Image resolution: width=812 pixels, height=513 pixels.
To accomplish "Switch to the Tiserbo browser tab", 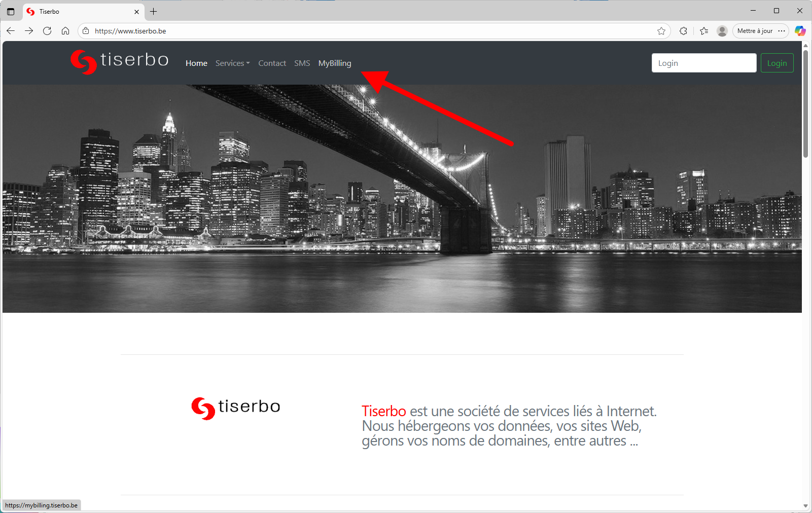I will (x=76, y=11).
